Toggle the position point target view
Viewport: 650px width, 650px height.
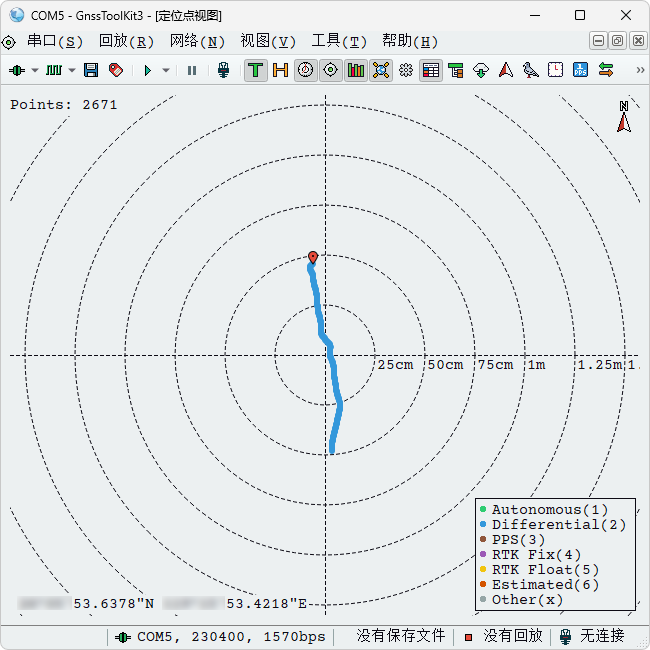pos(331,70)
